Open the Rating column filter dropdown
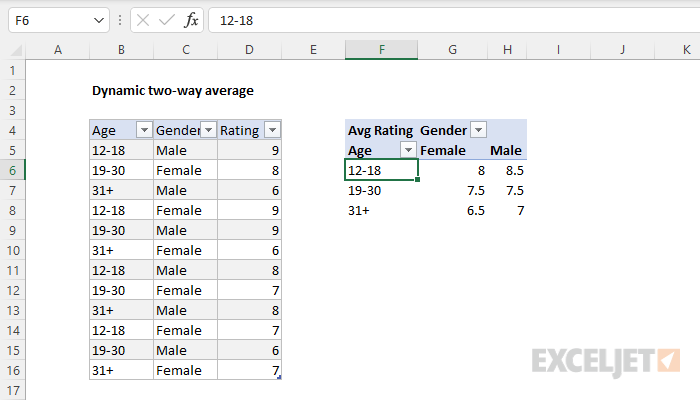Viewport: 700px width, 400px height. tap(272, 130)
